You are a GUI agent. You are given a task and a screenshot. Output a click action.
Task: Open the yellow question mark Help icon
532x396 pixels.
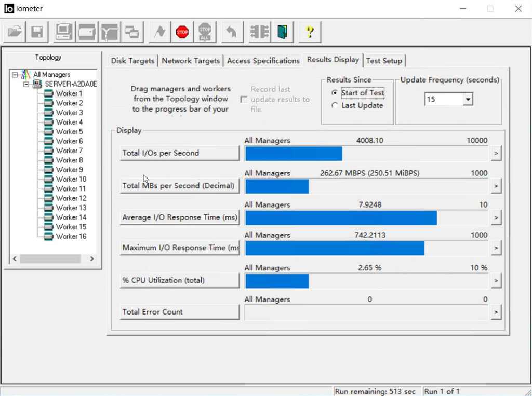[310, 32]
